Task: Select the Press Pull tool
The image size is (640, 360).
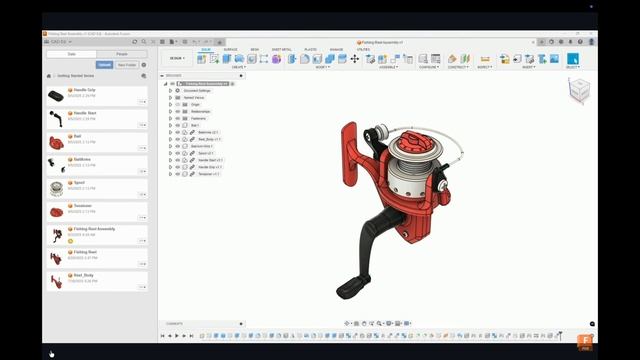Action: coord(292,59)
